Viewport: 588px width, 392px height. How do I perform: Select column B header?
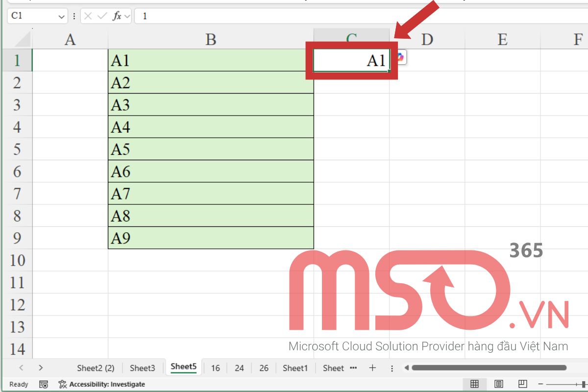pyautogui.click(x=211, y=39)
